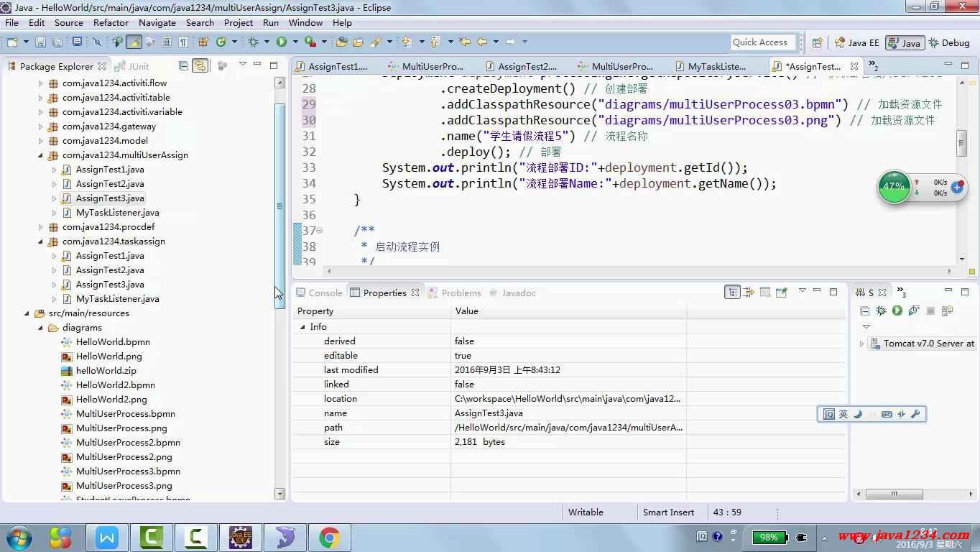The height and width of the screenshot is (552, 980).
Task: Collapse the diagrams folder
Action: click(40, 328)
